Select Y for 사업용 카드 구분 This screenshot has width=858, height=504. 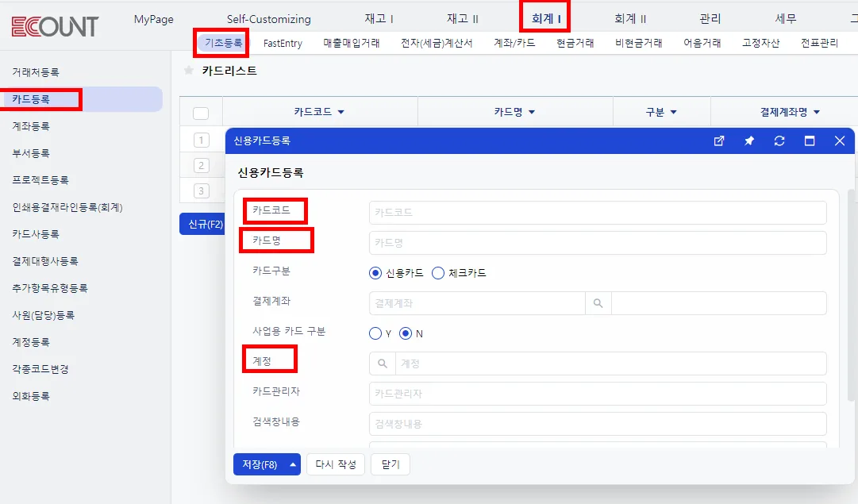pyautogui.click(x=375, y=333)
